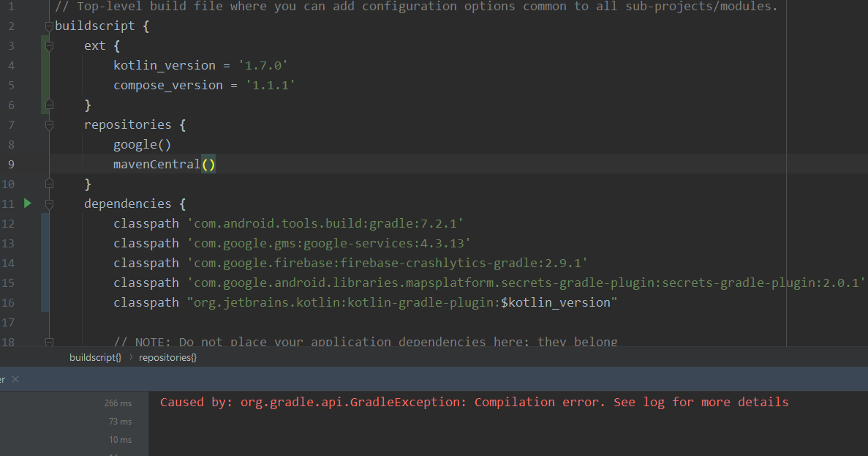Collapse the repositories block fold marker
This screenshot has height=456, width=868.
(49, 124)
